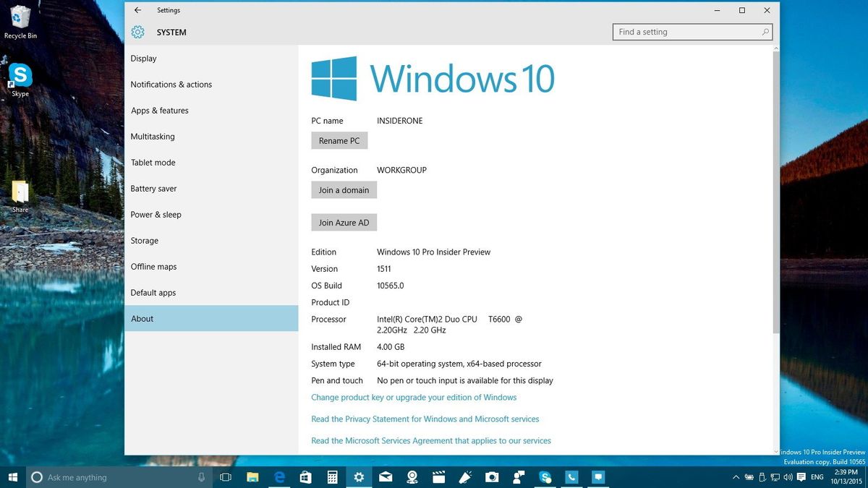Switch to Tablet mode settings
This screenshot has width=868, height=488.
[x=153, y=162]
